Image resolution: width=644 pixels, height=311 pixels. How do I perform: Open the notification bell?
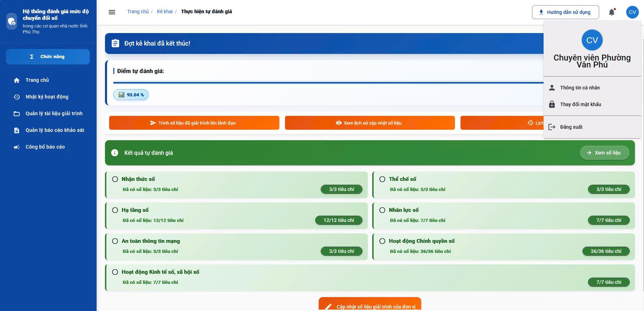(x=612, y=12)
